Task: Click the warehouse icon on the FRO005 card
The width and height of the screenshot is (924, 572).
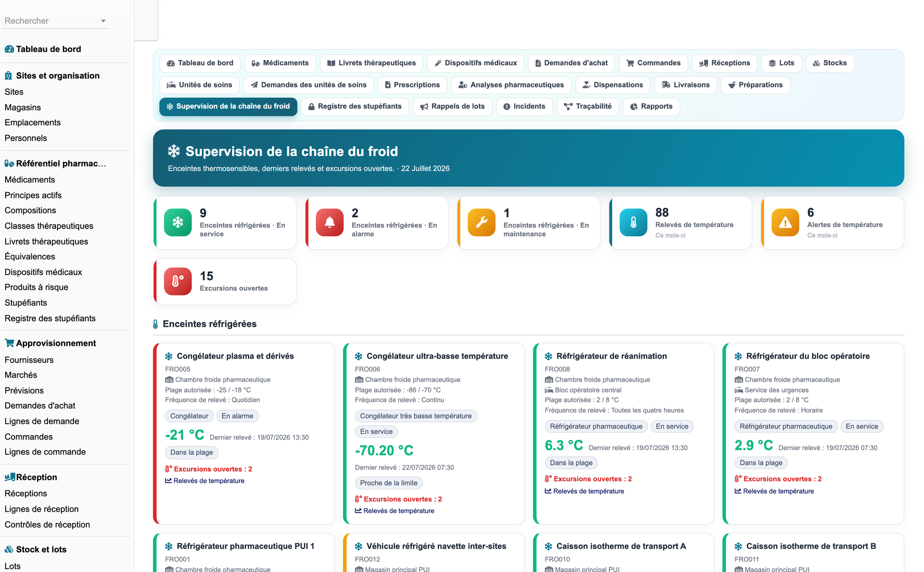Action: 169,380
